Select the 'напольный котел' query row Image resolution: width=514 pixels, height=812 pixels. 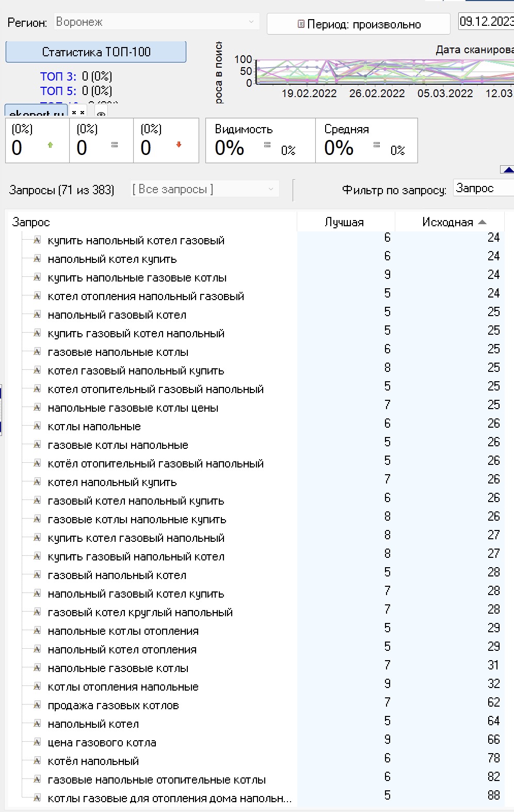pyautogui.click(x=93, y=724)
